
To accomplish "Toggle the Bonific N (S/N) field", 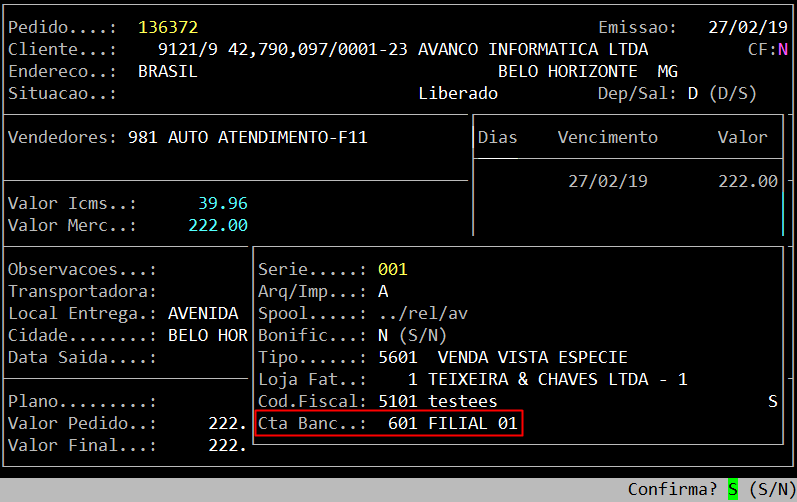I will 383,336.
